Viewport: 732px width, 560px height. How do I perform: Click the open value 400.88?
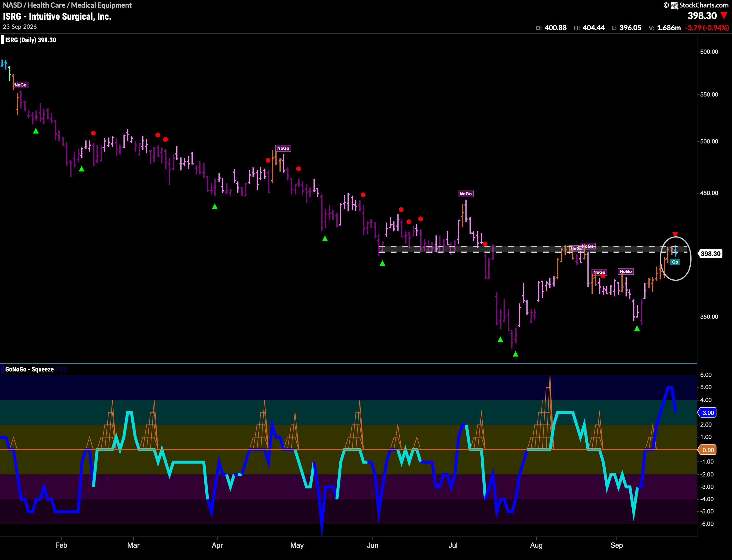pyautogui.click(x=555, y=28)
